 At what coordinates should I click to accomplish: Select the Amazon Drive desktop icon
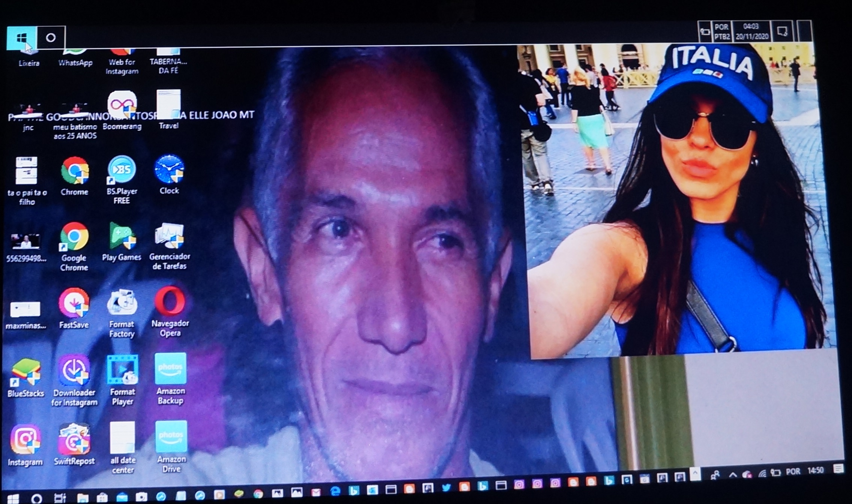[x=171, y=437]
